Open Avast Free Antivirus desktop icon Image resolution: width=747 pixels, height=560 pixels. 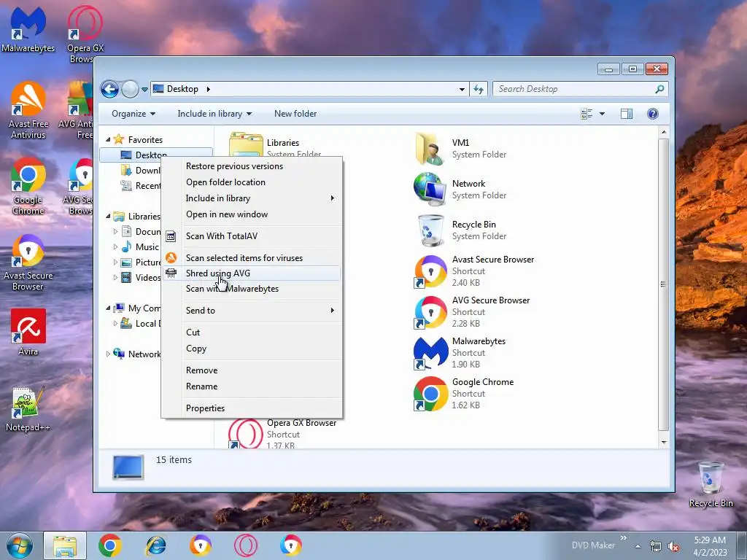pos(28,99)
